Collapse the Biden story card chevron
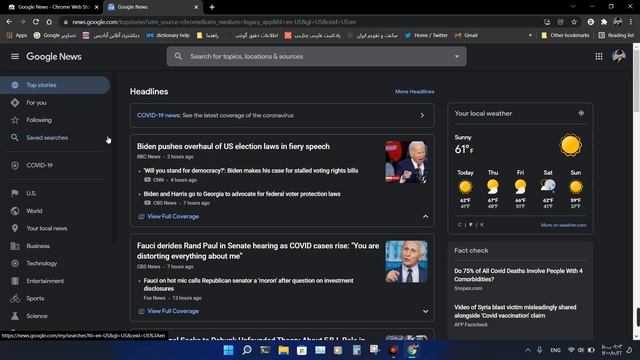Viewport: 640px width, 360px height. (x=425, y=216)
